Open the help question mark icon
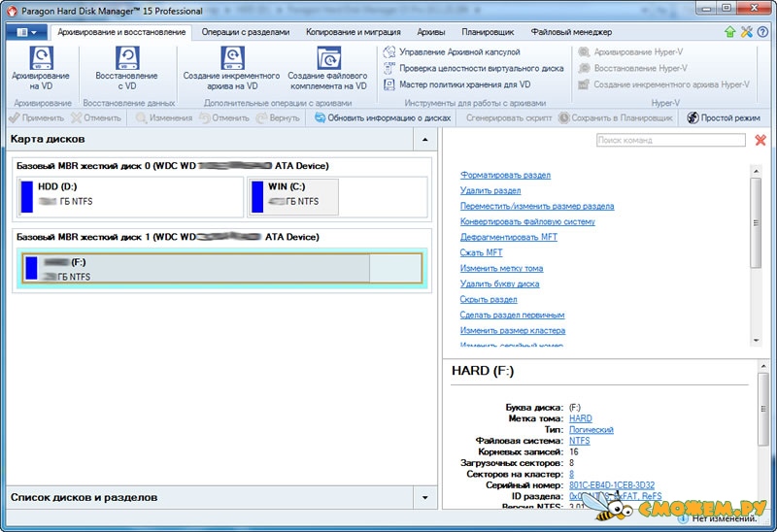This screenshot has height=532, width=777. pos(762,32)
